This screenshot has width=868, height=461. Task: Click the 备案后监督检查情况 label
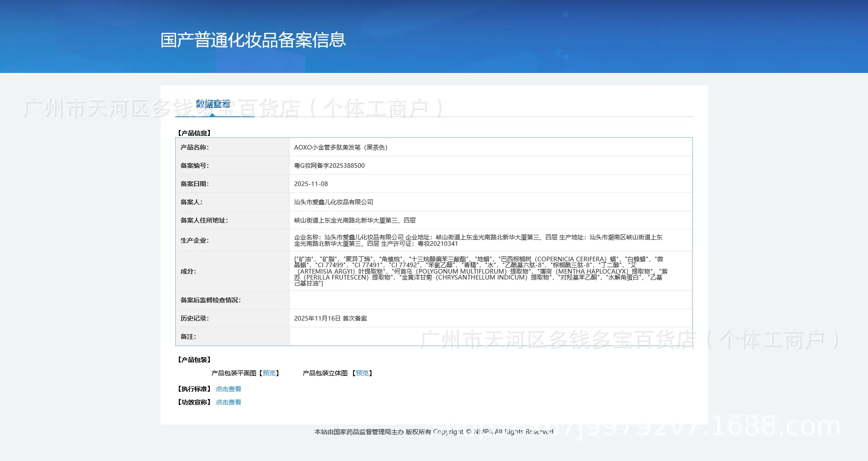click(x=210, y=300)
